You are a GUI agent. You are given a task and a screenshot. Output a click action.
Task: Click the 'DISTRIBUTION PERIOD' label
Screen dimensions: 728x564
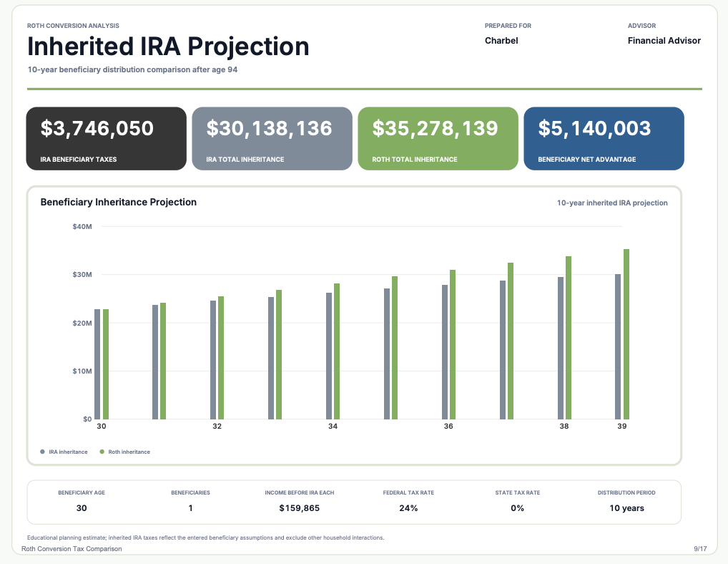tap(626, 492)
